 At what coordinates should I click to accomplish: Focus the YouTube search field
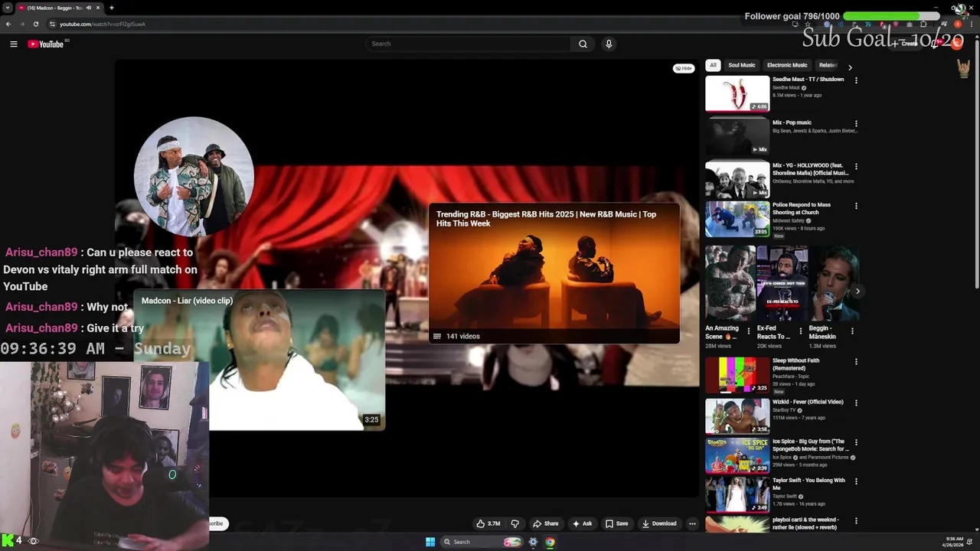[468, 44]
